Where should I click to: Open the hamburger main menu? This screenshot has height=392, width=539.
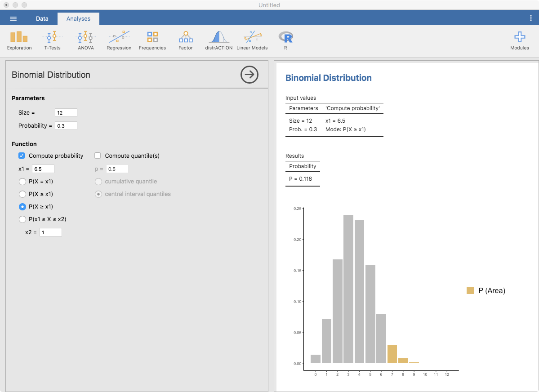point(13,18)
